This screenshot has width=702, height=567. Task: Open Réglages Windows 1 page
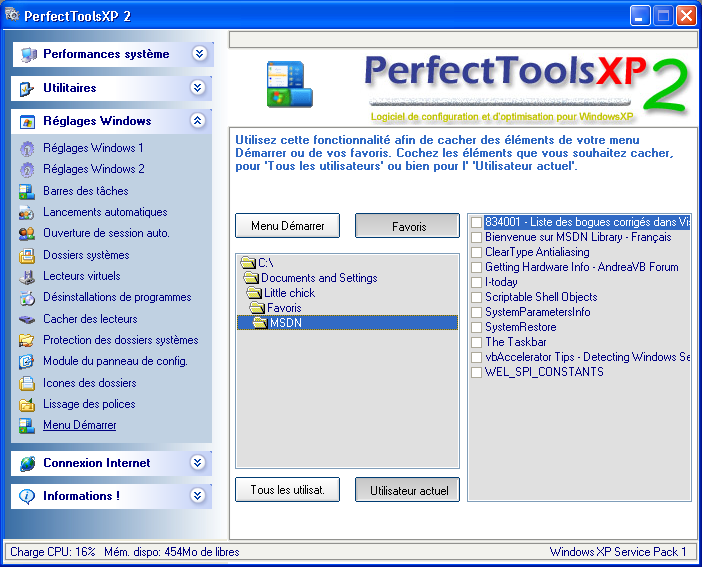click(x=93, y=148)
